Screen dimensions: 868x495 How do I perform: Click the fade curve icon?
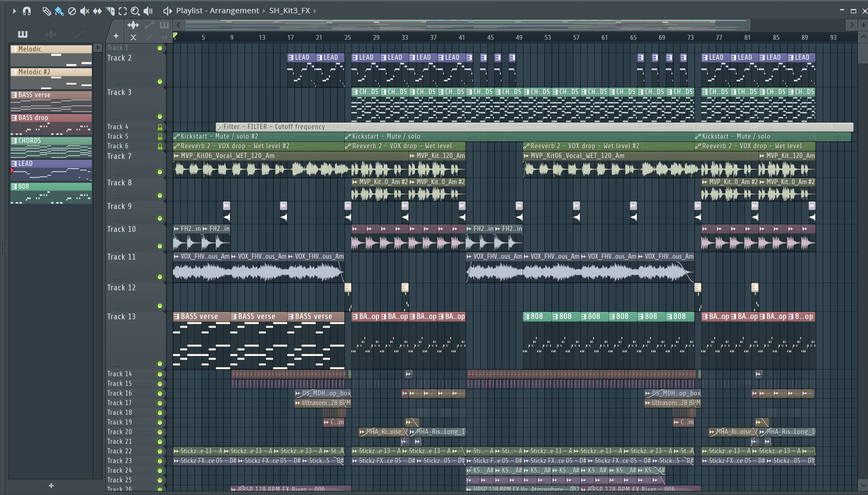click(x=149, y=37)
